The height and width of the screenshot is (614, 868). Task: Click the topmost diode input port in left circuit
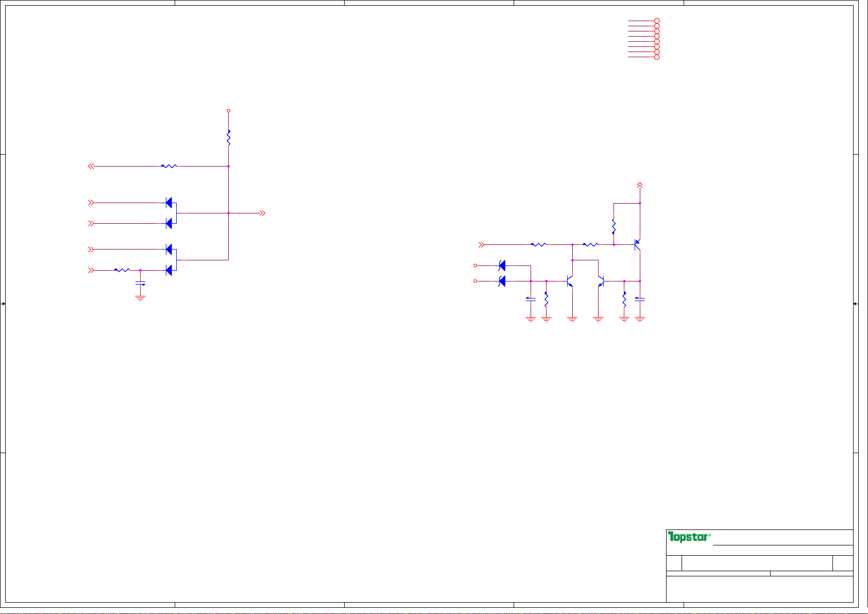[91, 203]
